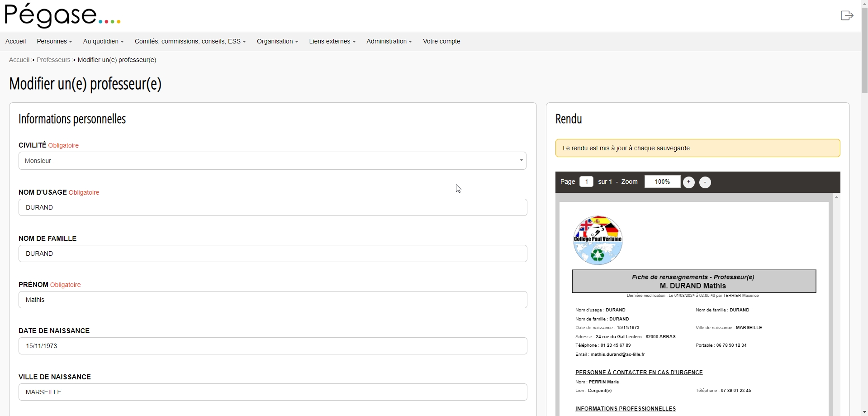Click 'Fiche de renseignements - Professeur(e)' text
Viewport: 868px width, 416px height.
click(x=693, y=277)
